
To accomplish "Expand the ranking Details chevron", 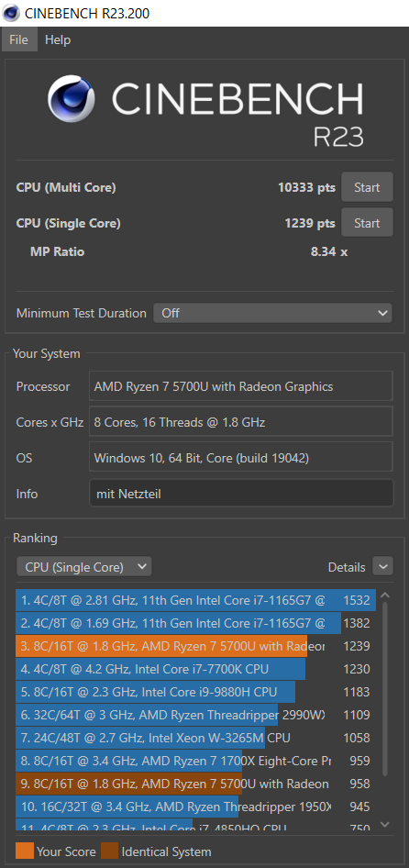I will (x=383, y=566).
